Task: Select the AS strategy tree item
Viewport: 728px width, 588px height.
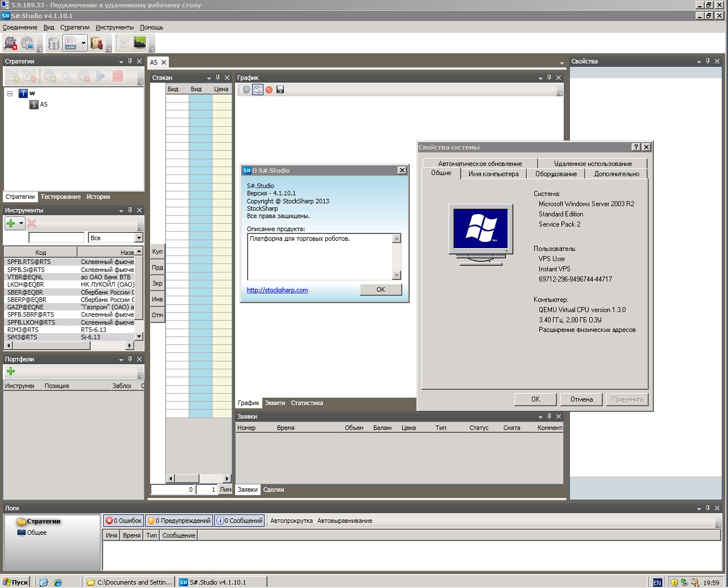Action: click(x=44, y=105)
